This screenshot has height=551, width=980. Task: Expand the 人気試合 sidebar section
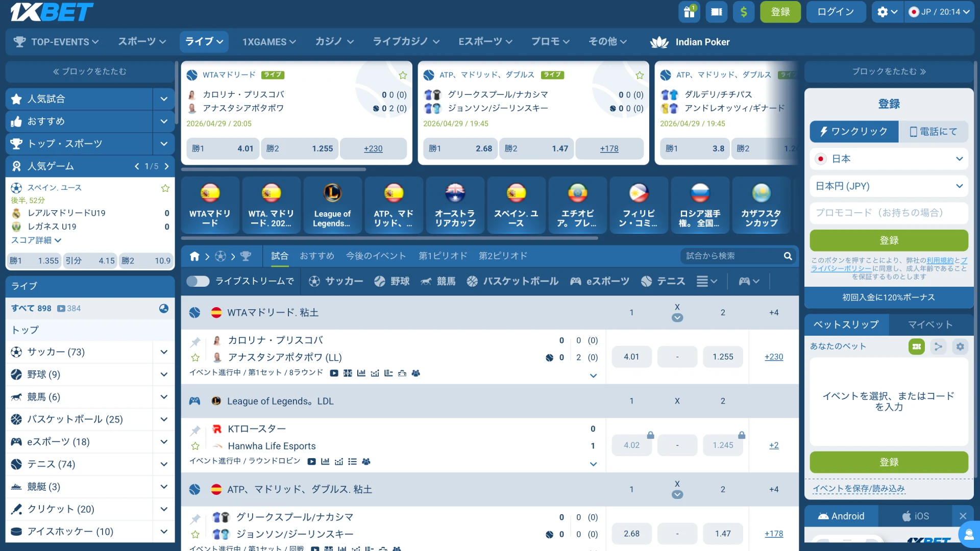164,99
